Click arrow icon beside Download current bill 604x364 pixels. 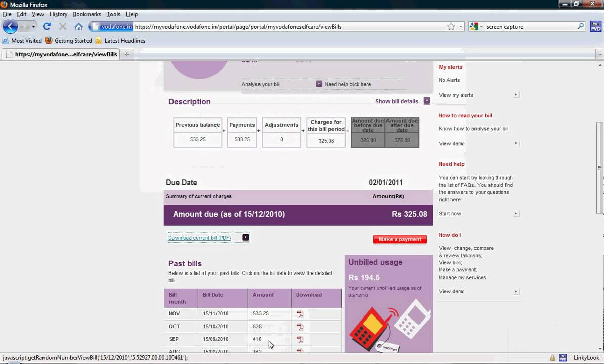[x=246, y=238]
